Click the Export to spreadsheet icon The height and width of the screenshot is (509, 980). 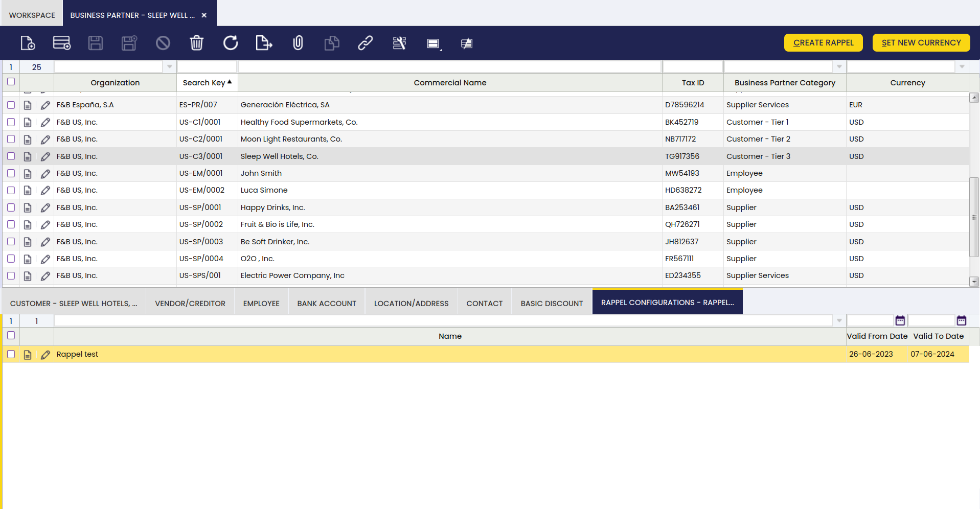click(264, 43)
